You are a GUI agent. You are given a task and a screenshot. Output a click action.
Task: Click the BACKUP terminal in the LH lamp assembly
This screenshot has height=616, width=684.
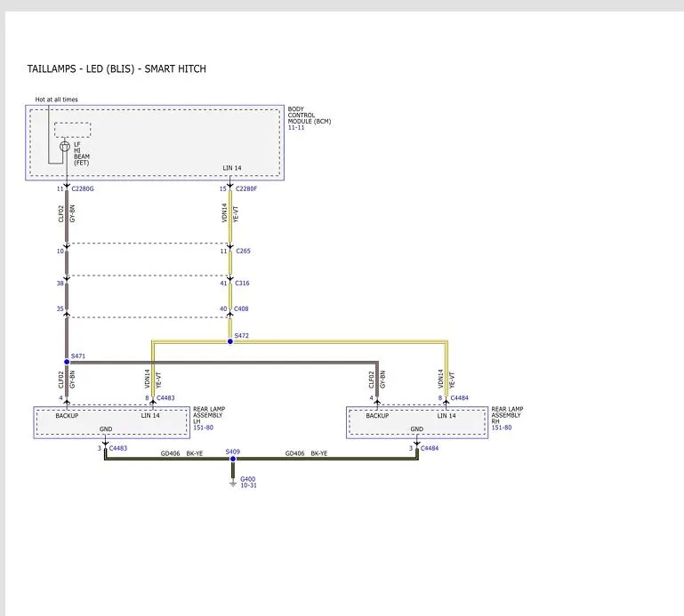67,416
